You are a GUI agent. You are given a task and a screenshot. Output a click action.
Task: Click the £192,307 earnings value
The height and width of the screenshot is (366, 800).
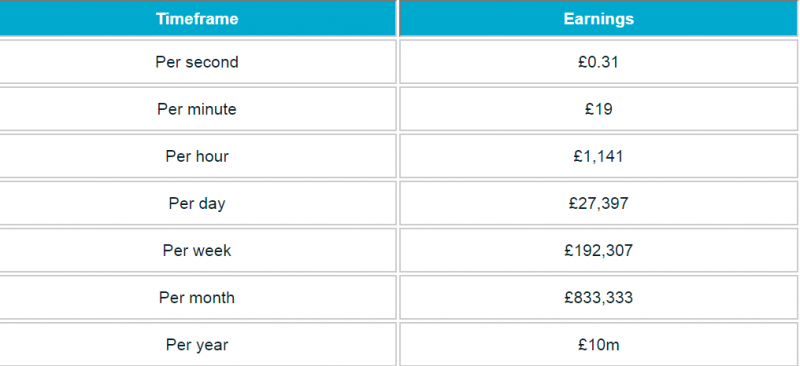pos(598,250)
